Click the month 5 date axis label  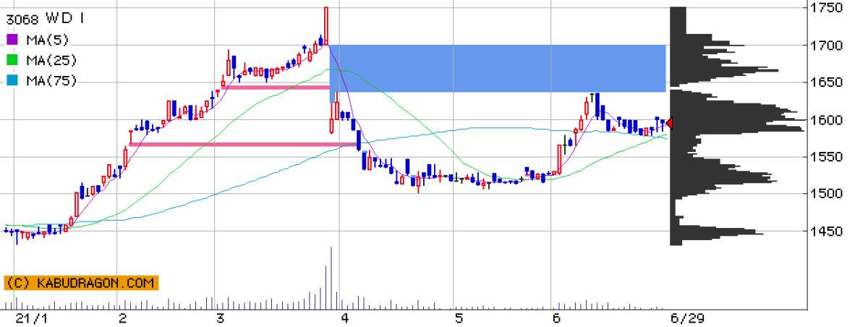(459, 318)
